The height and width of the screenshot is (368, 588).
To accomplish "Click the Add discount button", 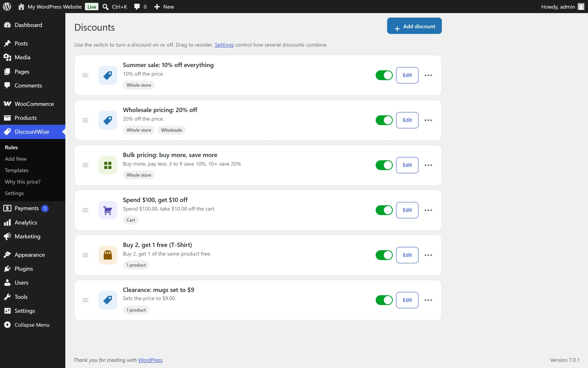I will pos(414,26).
